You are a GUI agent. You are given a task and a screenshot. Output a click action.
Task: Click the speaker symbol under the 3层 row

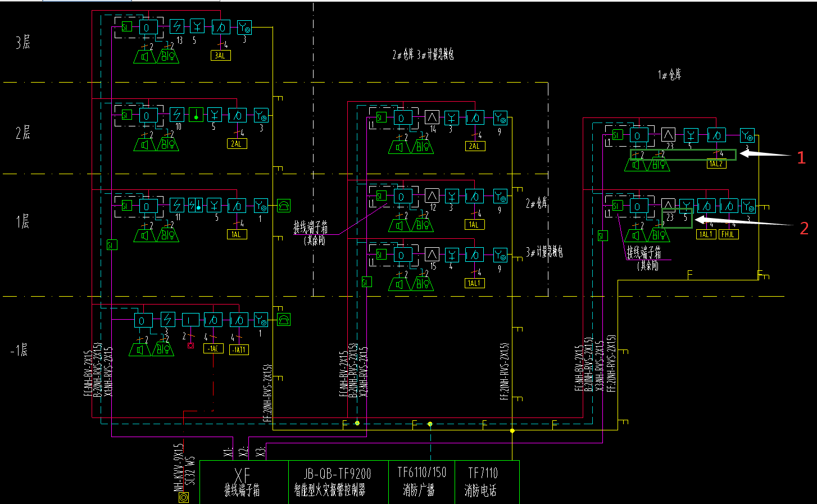coord(144,56)
